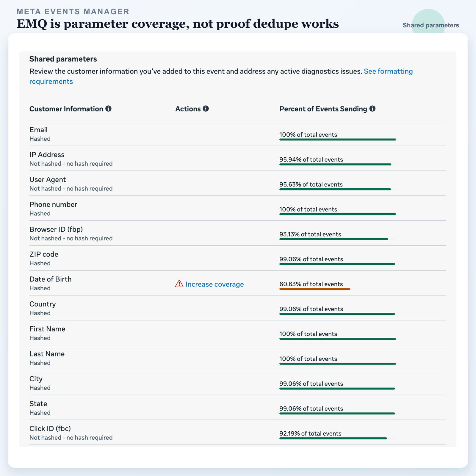The width and height of the screenshot is (476, 476).
Task: Click the 95.63% of total events value
Action: (x=311, y=184)
